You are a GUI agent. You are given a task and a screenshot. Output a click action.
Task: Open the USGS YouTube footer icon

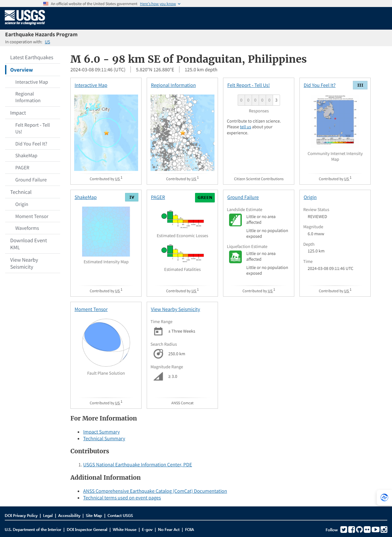375,529
